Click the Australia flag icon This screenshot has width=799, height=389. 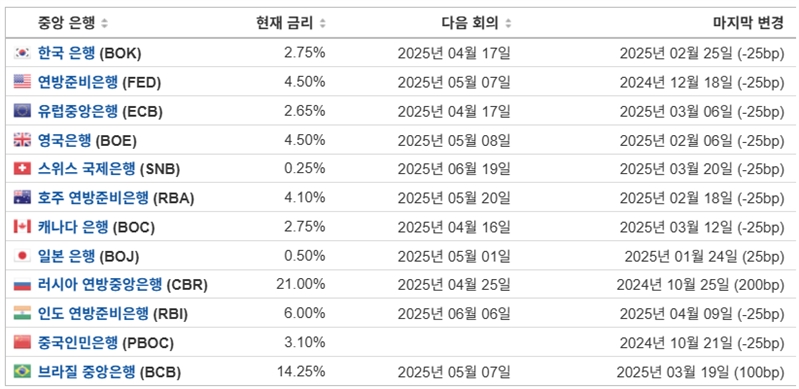pos(22,197)
